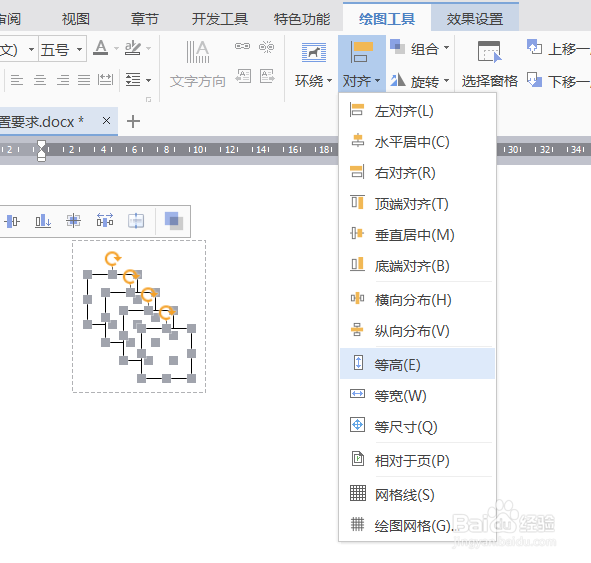591x563 pixels.
Task: Click the distribute horizontally floating toolbar icon
Action: coord(105,220)
